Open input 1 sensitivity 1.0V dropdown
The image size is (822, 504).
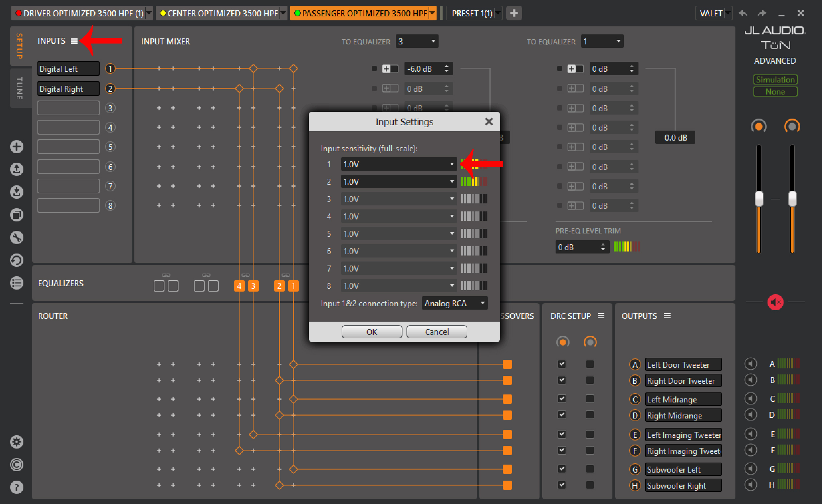398,164
